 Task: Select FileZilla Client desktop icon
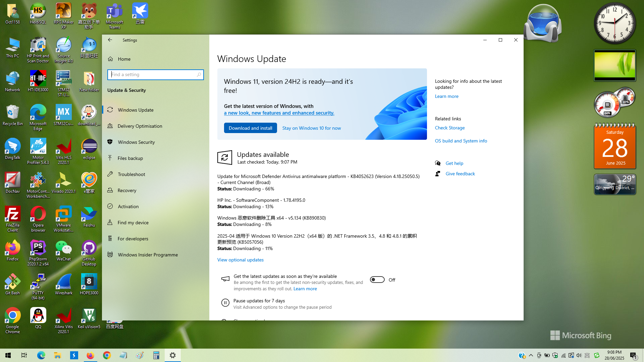pos(12,219)
